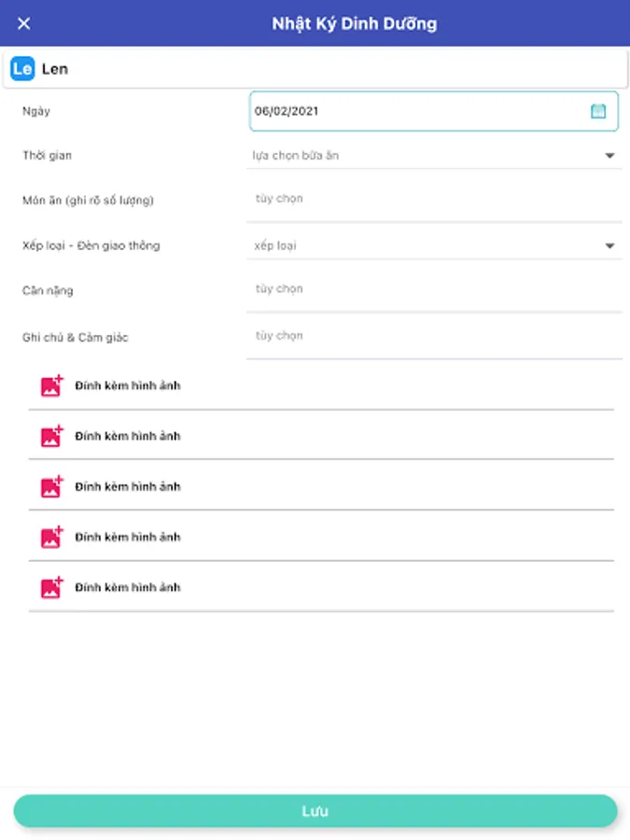The width and height of the screenshot is (630, 840).
Task: Click the first image attachment icon
Action: tap(52, 385)
